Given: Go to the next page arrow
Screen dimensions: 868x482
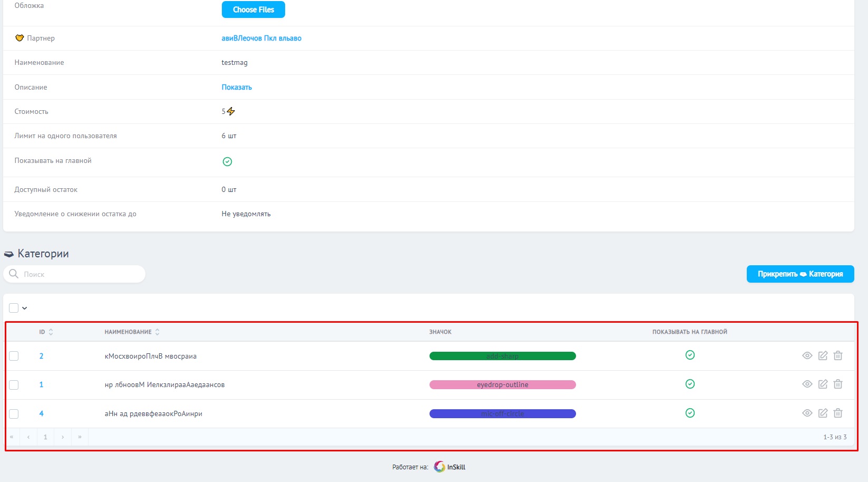Looking at the screenshot, I should click(63, 437).
